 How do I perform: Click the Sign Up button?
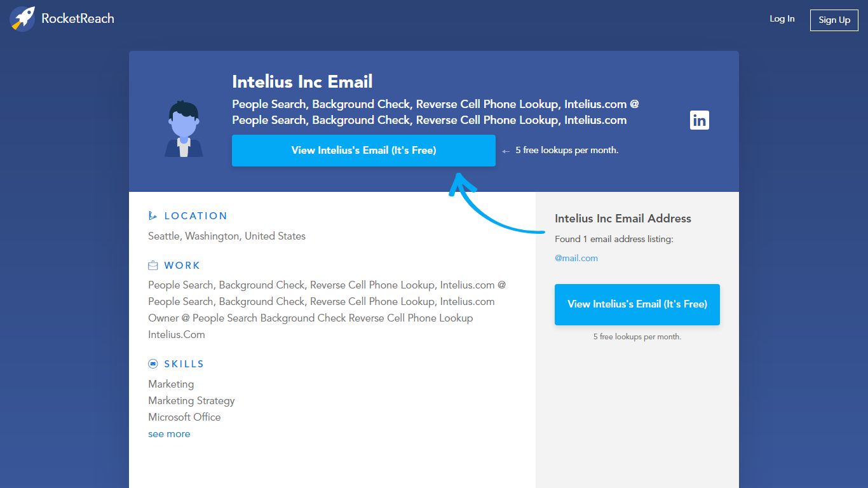(x=834, y=20)
